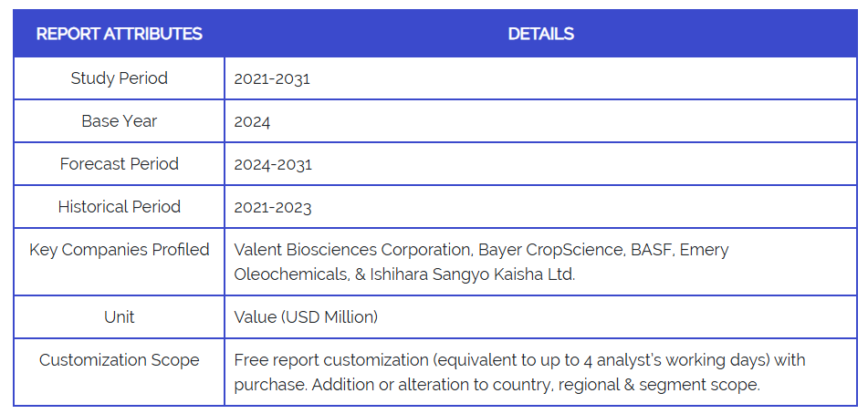The height and width of the screenshot is (414, 868).
Task: Click the 2021-2031 study period value
Action: (272, 78)
